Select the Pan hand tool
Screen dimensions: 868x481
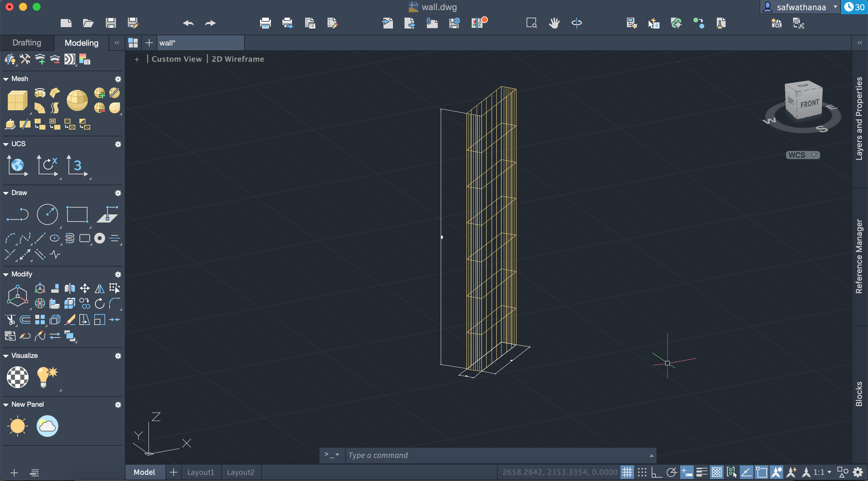[x=554, y=23]
